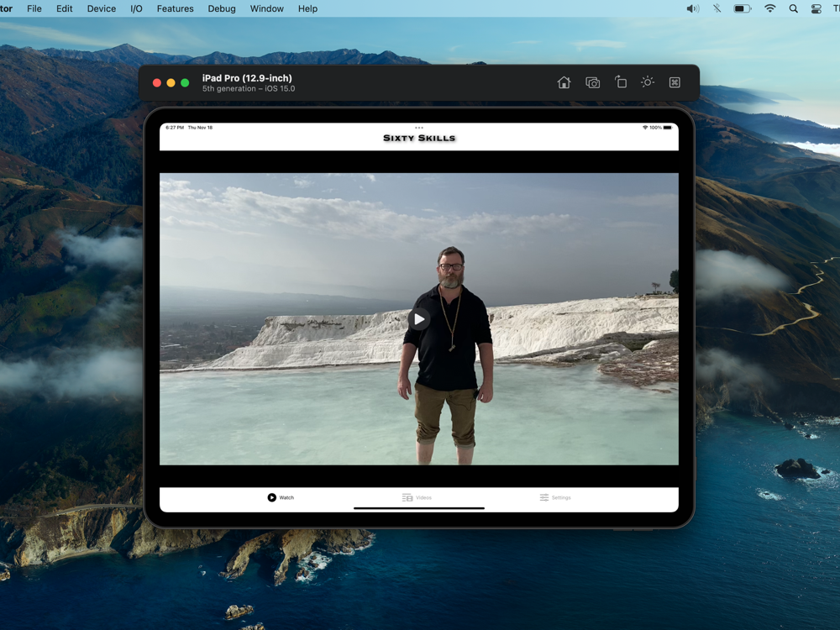Select the Watch tab
Viewport: 840px width, 630px height.
[281, 497]
